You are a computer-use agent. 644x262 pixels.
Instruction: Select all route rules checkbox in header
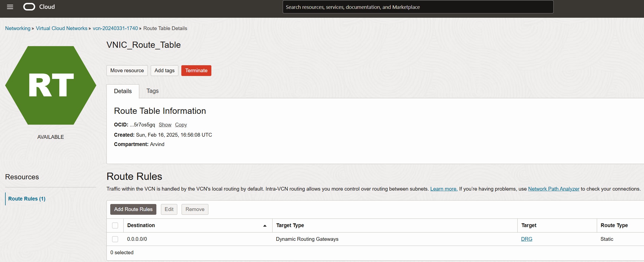115,225
